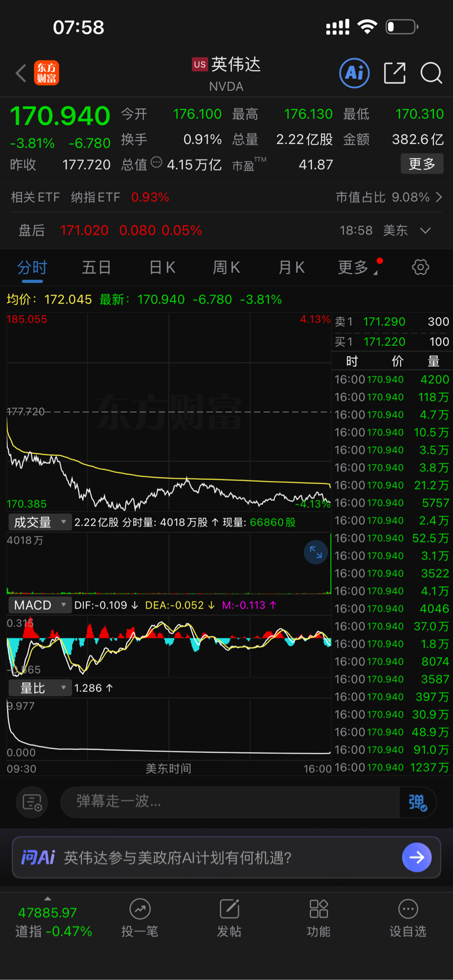This screenshot has height=980, width=453.
Task: Open the Ai assistant circle icon
Action: [354, 73]
